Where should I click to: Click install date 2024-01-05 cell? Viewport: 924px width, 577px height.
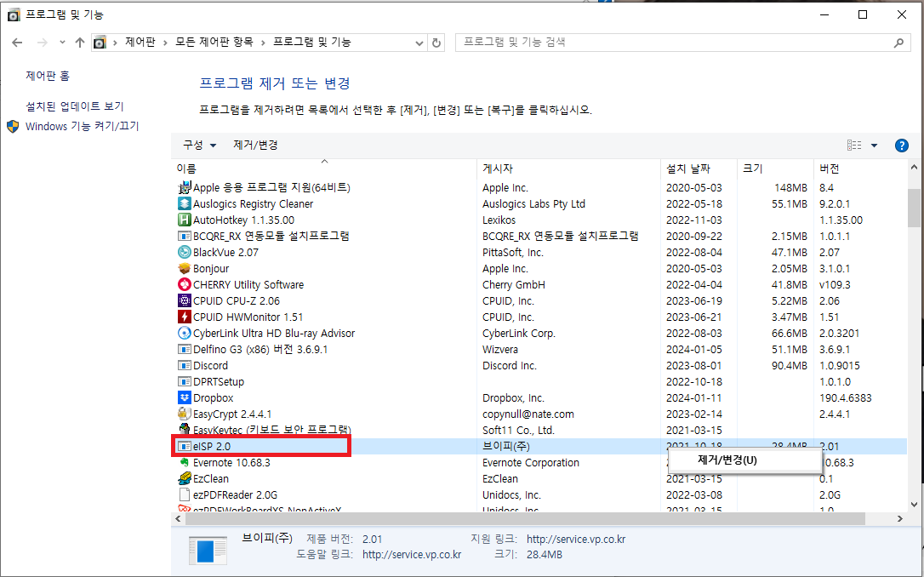click(693, 350)
